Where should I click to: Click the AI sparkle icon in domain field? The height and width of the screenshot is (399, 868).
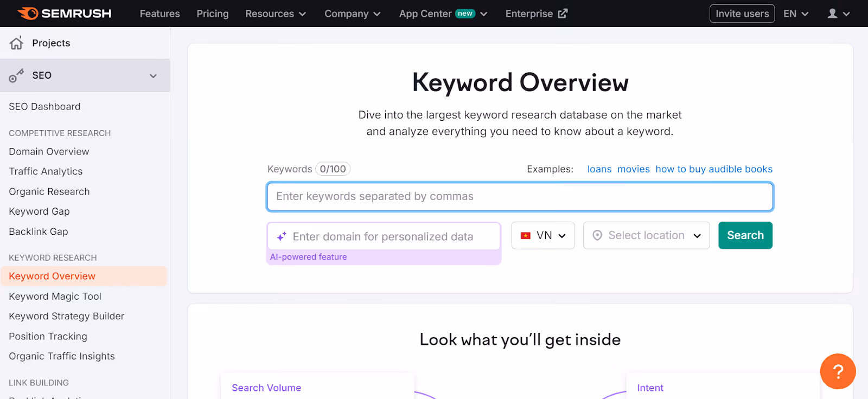[x=282, y=236]
